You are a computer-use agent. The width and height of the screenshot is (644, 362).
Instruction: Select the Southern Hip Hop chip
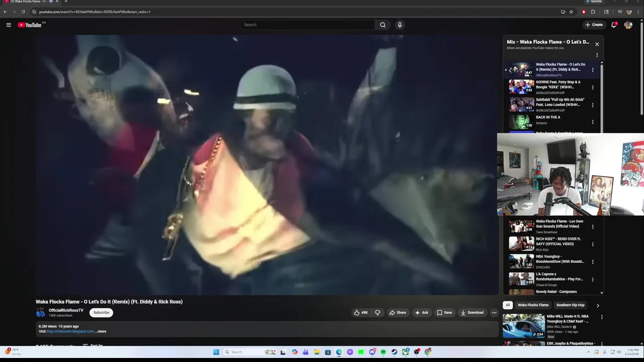pyautogui.click(x=570, y=305)
